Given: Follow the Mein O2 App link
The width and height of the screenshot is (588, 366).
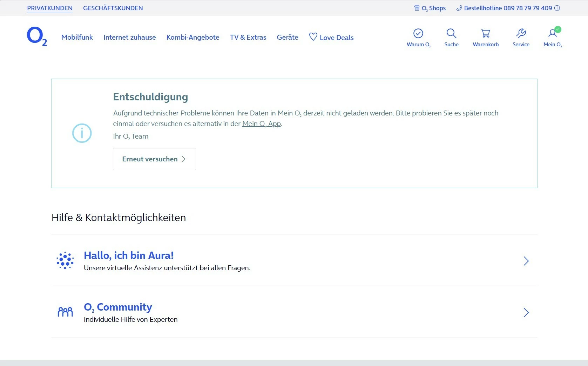Looking at the screenshot, I should click(x=262, y=124).
